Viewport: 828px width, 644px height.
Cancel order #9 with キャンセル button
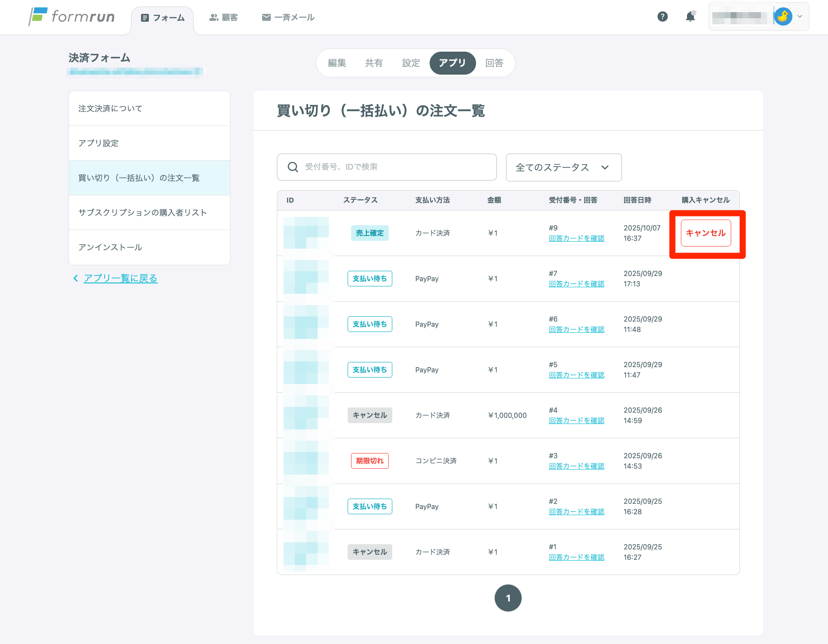(x=706, y=233)
